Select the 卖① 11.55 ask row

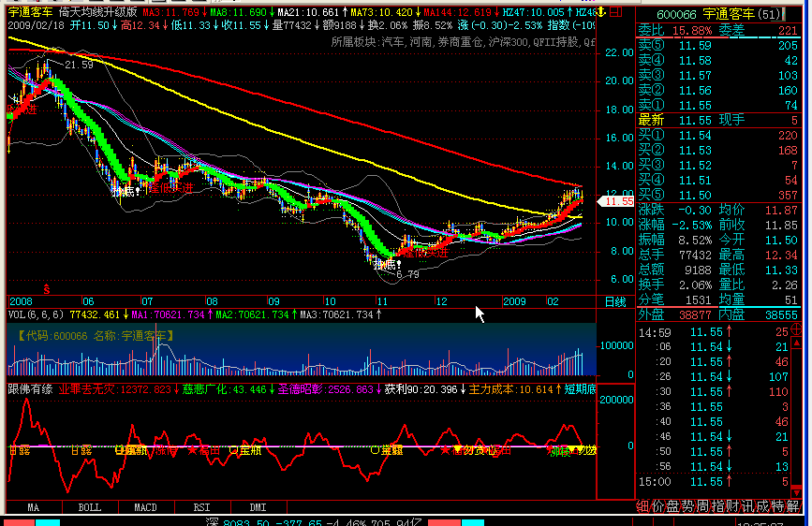(x=717, y=106)
